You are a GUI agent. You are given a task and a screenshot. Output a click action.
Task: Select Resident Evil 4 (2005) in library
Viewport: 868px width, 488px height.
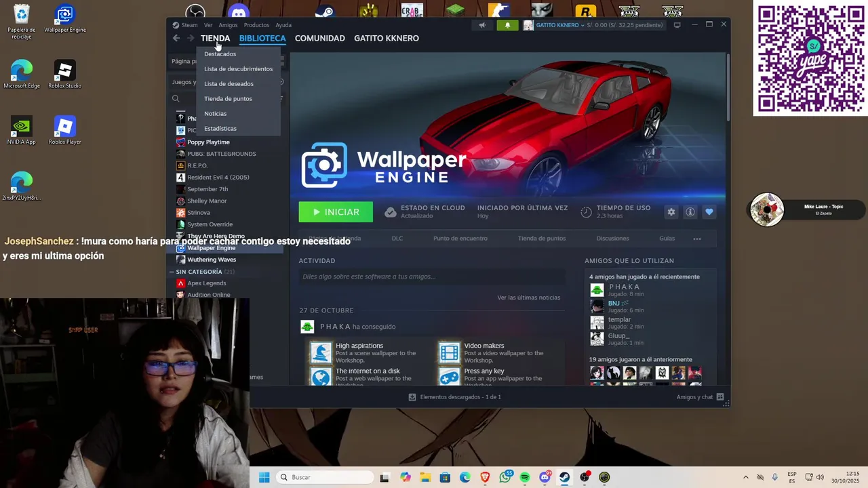point(218,178)
